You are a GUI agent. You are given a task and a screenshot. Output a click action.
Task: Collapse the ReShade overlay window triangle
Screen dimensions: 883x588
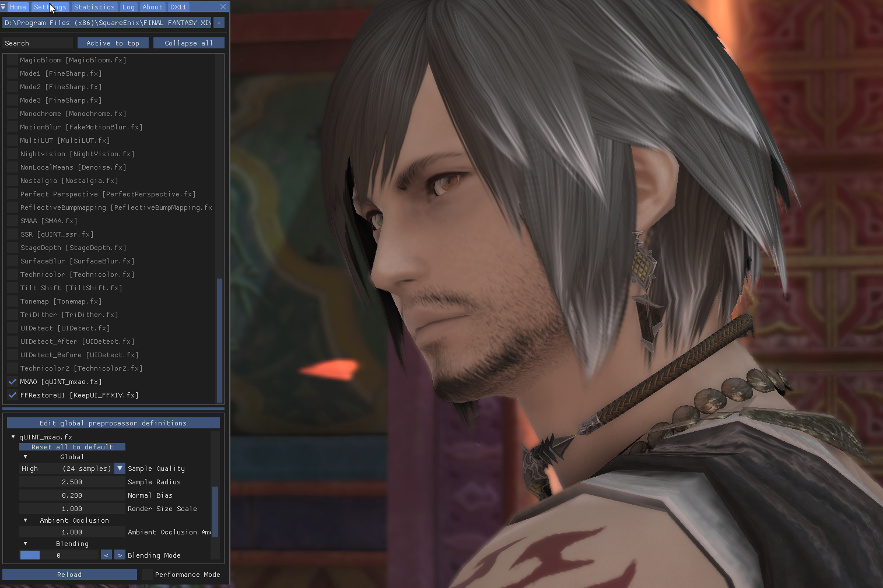pos(3,7)
